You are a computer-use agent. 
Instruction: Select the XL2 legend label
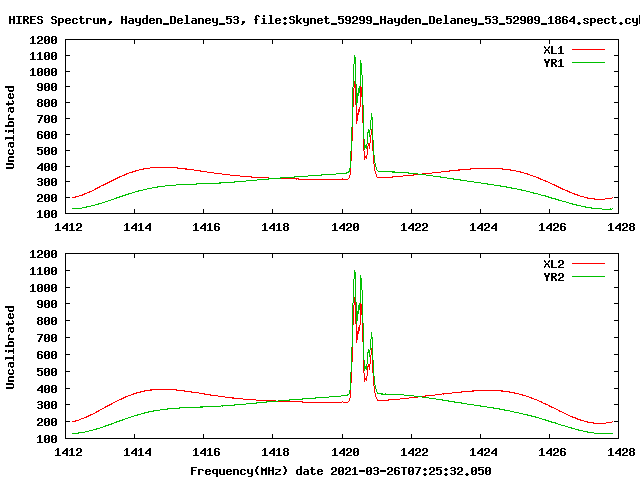pyautogui.click(x=553, y=264)
